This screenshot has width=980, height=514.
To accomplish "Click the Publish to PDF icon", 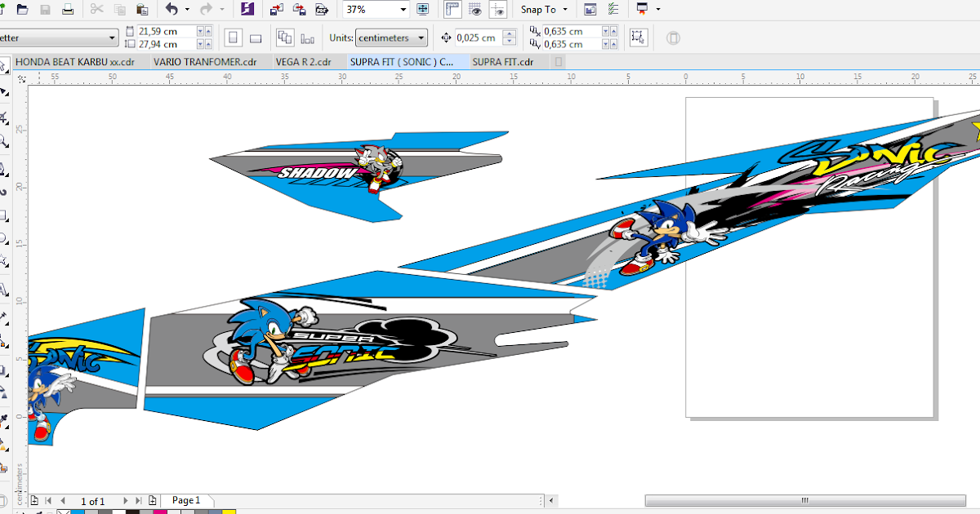I will [x=323, y=10].
